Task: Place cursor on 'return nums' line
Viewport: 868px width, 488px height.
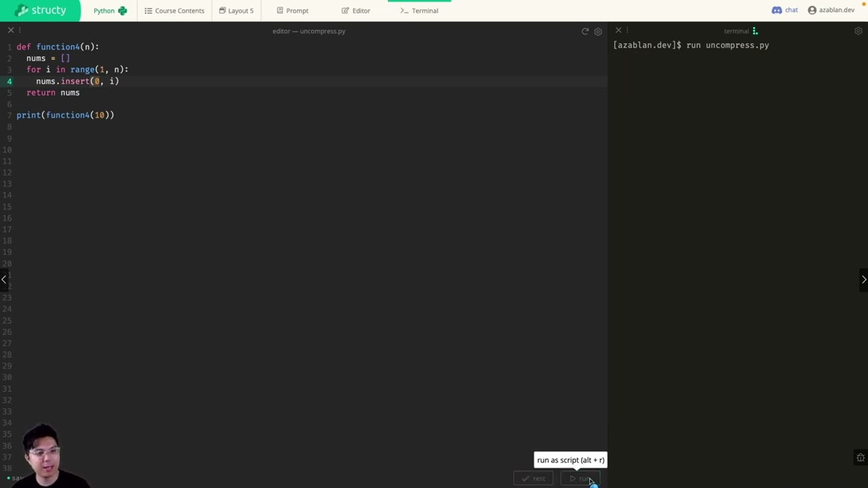Action: 53,93
